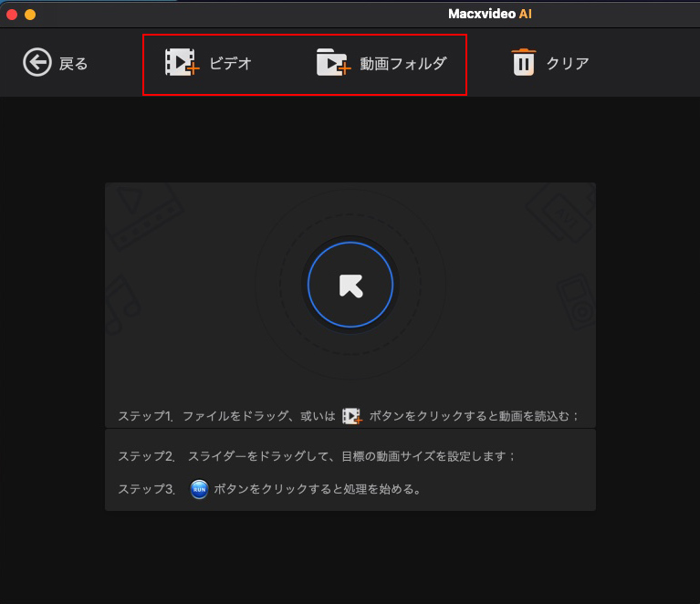This screenshot has height=604, width=700.
Task: Click the trash can clear icon
Action: tap(524, 62)
